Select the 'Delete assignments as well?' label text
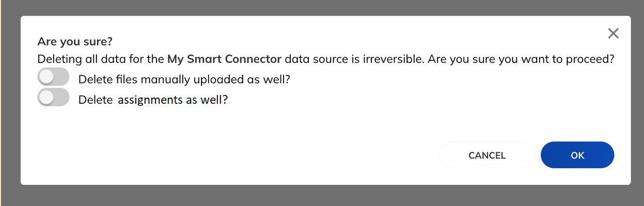Image resolution: width=644 pixels, height=206 pixels. pos(153,100)
